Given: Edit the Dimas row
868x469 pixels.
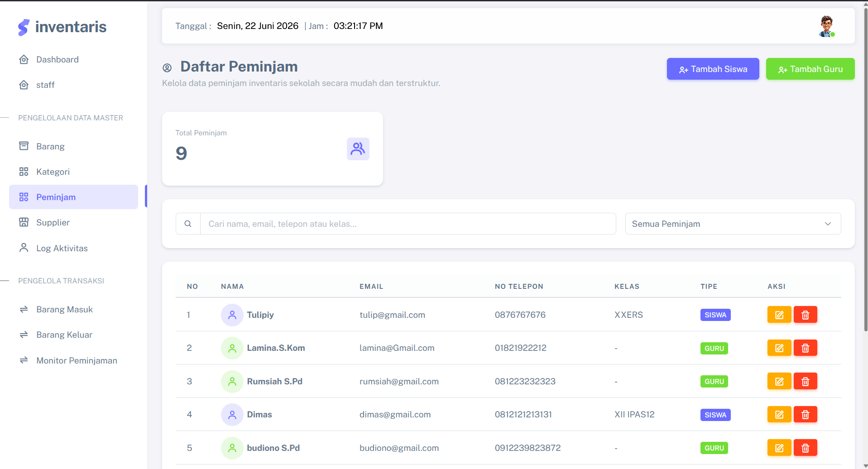Looking at the screenshot, I should pos(779,414).
